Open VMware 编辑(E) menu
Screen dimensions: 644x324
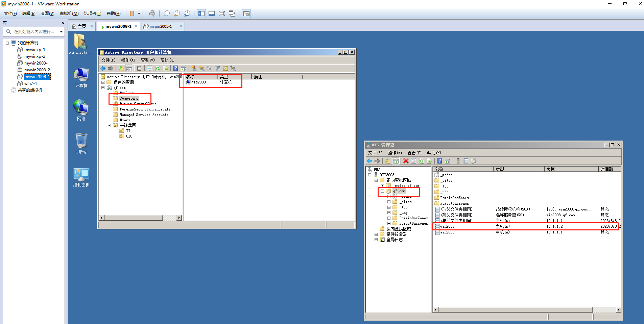[29, 14]
